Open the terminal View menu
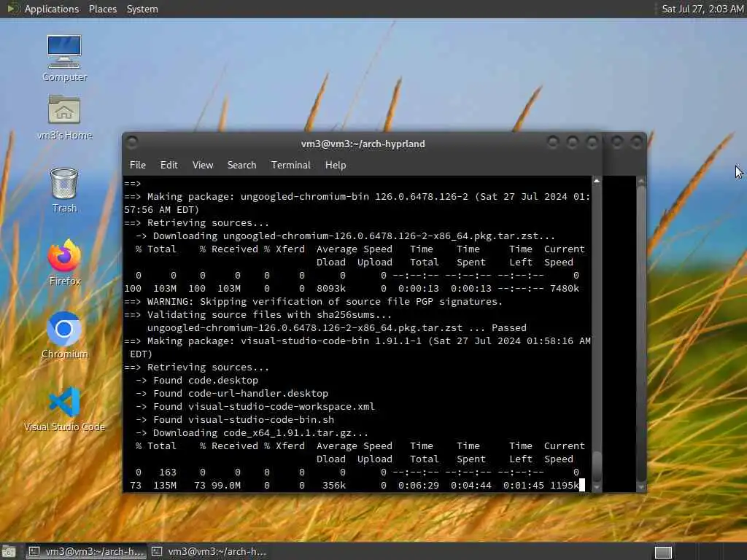This screenshot has width=747, height=560. pos(203,166)
